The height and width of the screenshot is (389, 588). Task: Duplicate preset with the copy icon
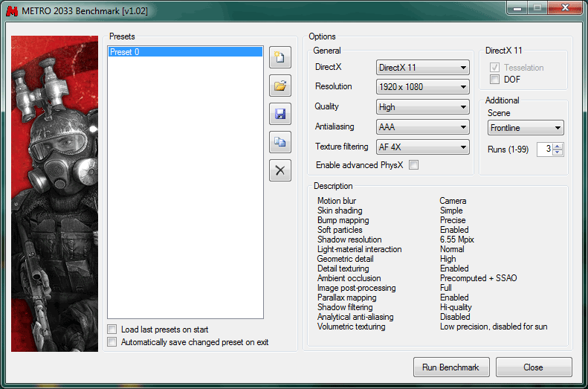(280, 142)
